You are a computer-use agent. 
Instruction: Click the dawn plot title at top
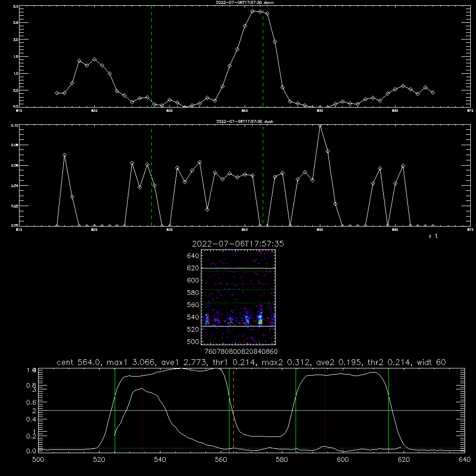(245, 2)
